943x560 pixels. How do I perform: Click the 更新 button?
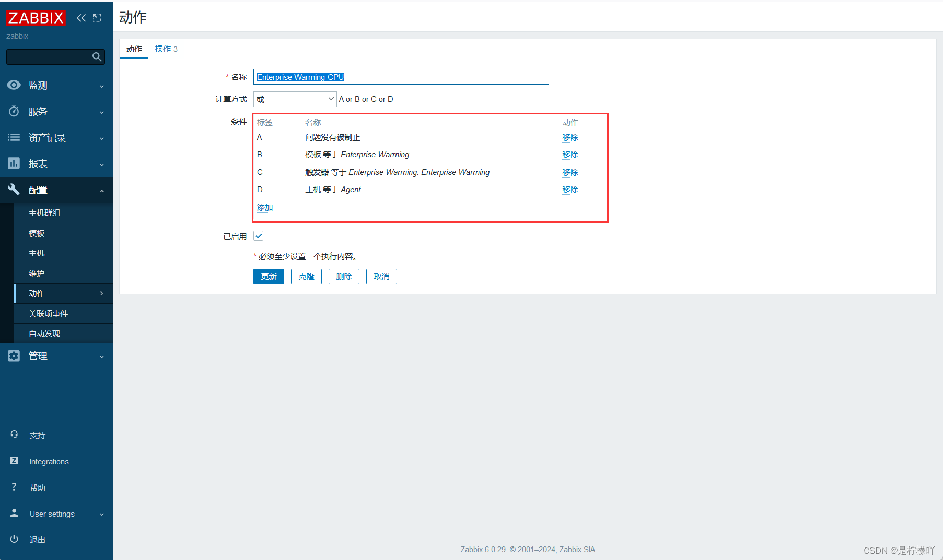point(269,276)
